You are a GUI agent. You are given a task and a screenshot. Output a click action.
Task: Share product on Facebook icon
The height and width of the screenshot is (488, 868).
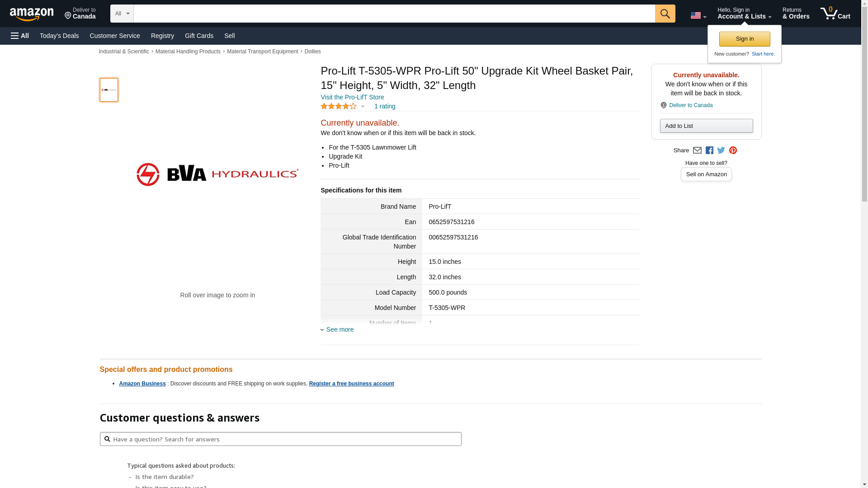tap(709, 150)
